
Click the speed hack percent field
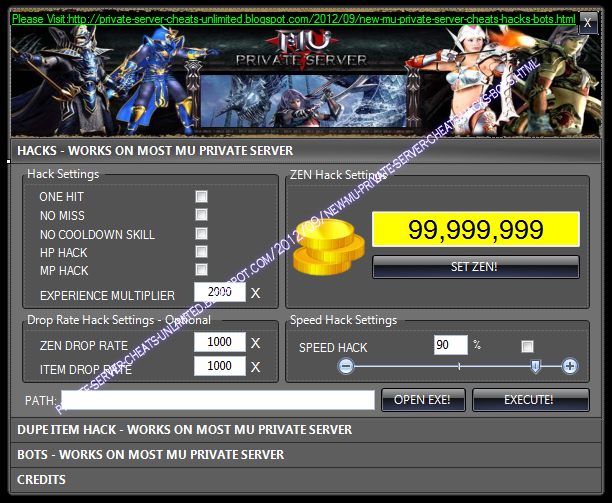click(451, 345)
